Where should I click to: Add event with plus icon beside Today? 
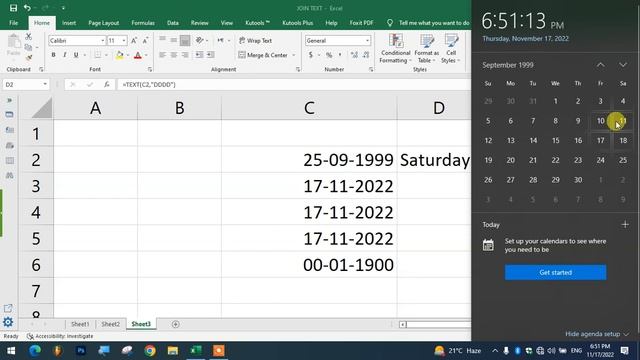[x=625, y=224]
